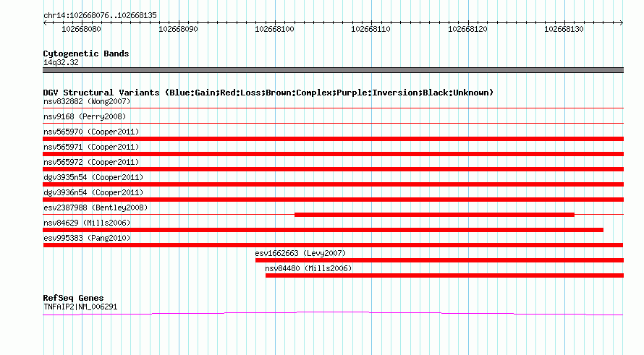Click the left arrow end of ruler
The width and height of the screenshot is (644, 355).
(x=45, y=23)
